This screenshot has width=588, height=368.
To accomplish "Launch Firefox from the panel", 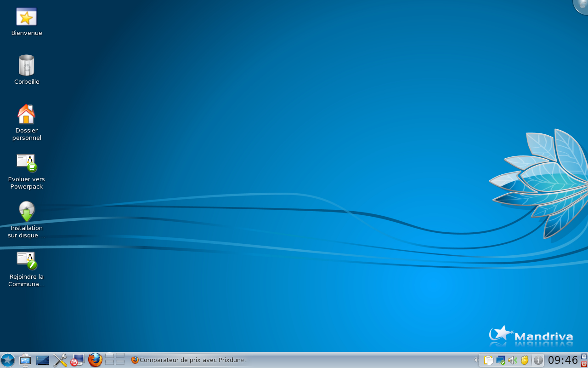I will [x=95, y=360].
